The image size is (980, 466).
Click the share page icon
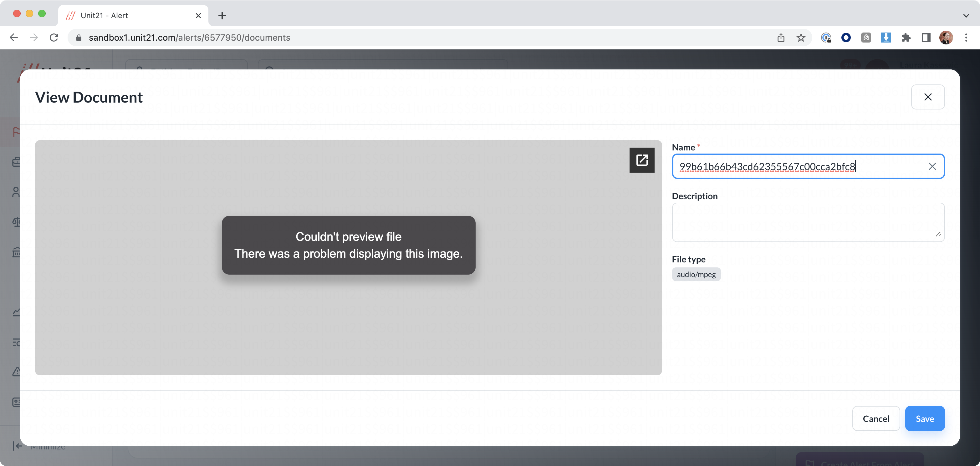pyautogui.click(x=781, y=38)
